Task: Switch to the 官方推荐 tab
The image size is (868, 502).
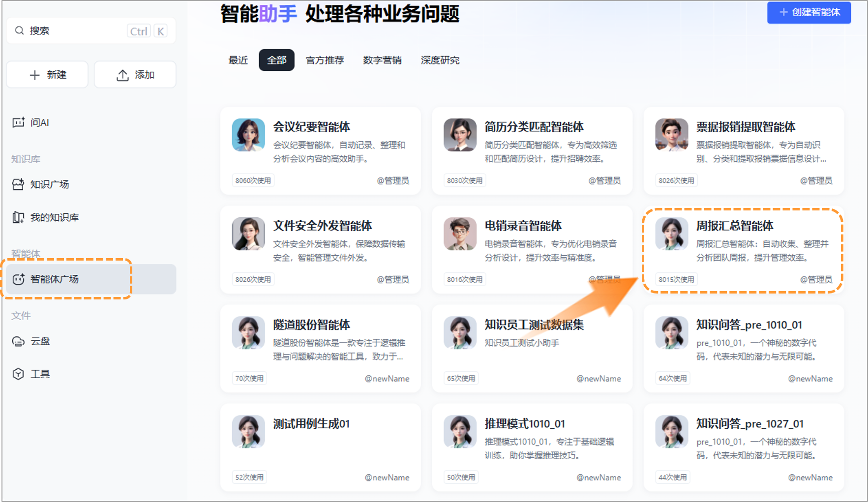Action: tap(325, 60)
